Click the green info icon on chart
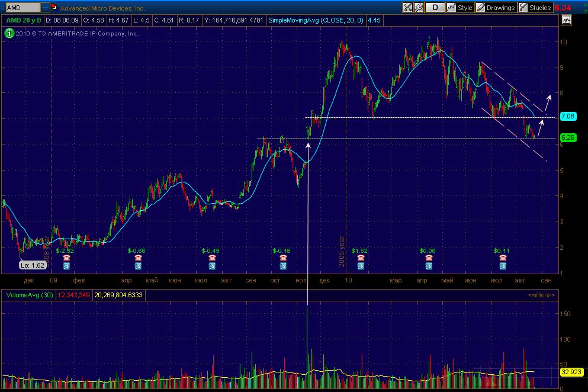This screenshot has width=588, height=392. (9, 33)
